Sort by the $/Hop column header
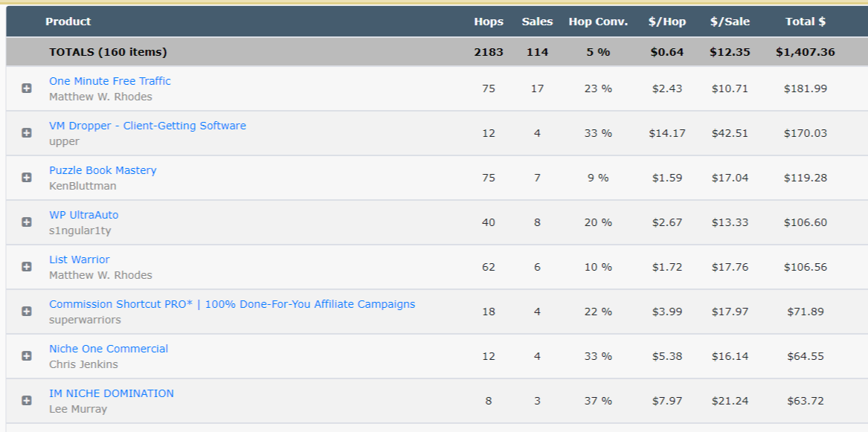The width and height of the screenshot is (868, 432). pos(667,22)
